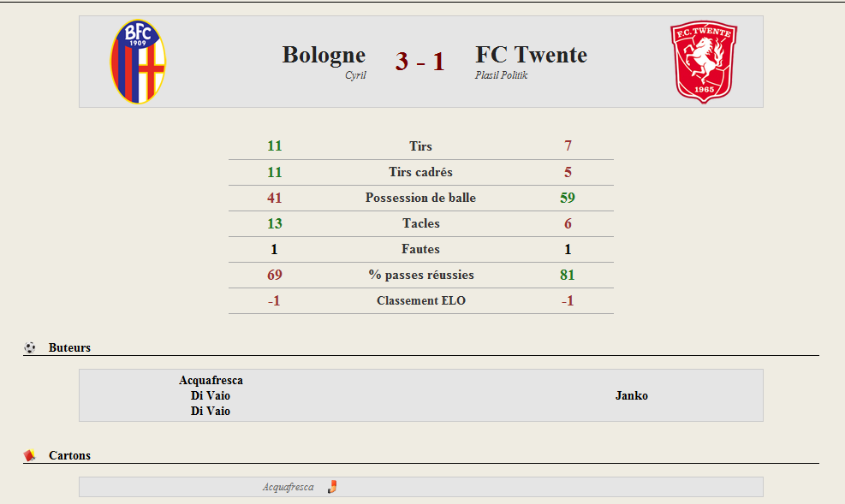Click the carded player Acquafresca name

(289, 487)
